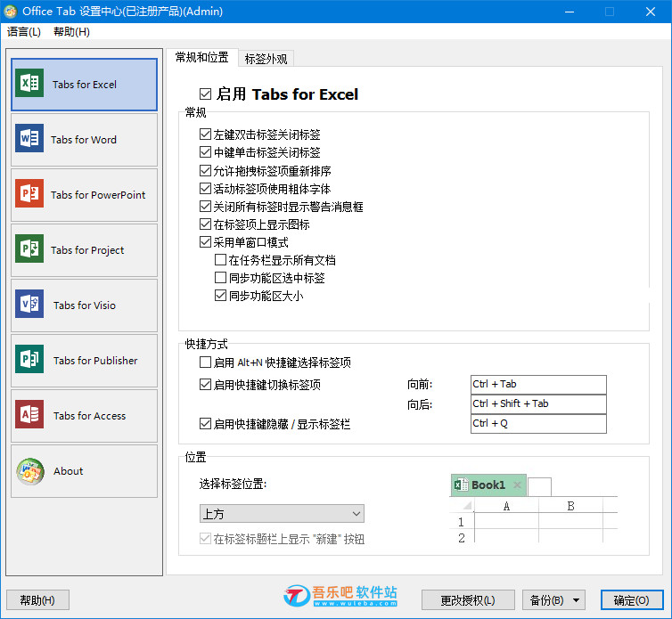Open the 选择标签位置 dropdown showing 上方
Screen dimensions: 672x619
tap(282, 513)
